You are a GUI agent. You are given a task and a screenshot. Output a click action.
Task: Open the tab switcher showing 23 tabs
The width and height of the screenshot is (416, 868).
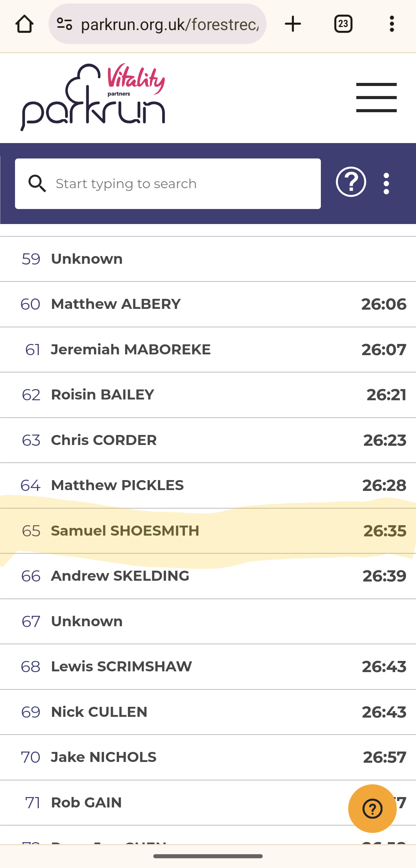343,24
